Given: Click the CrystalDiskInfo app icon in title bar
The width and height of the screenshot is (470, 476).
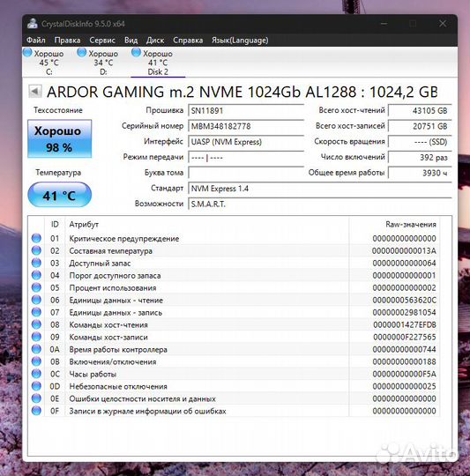Looking at the screenshot, I should pyautogui.click(x=32, y=24).
